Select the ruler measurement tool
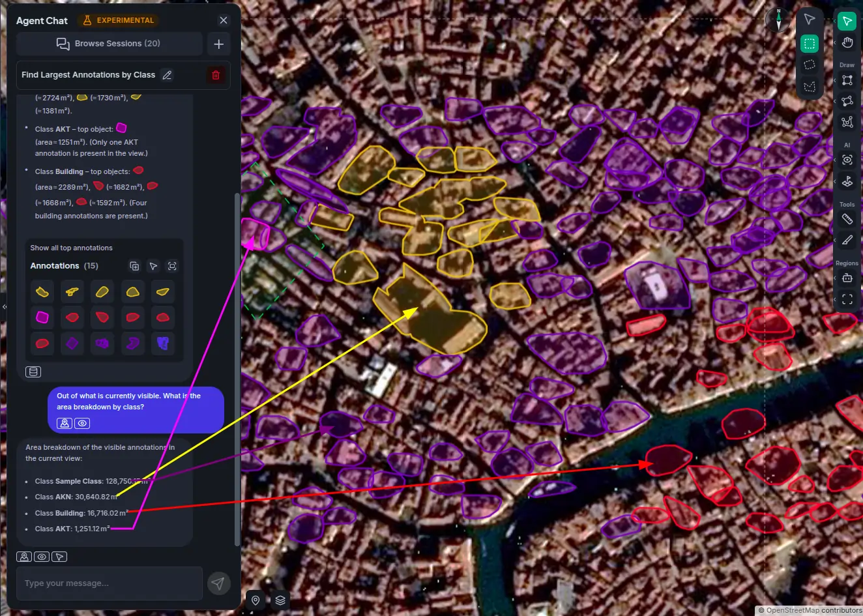This screenshot has width=863, height=616. (x=847, y=219)
